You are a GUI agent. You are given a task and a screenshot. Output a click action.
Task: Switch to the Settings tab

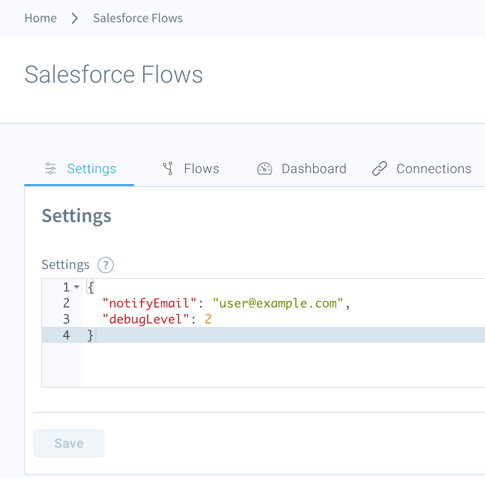point(79,169)
